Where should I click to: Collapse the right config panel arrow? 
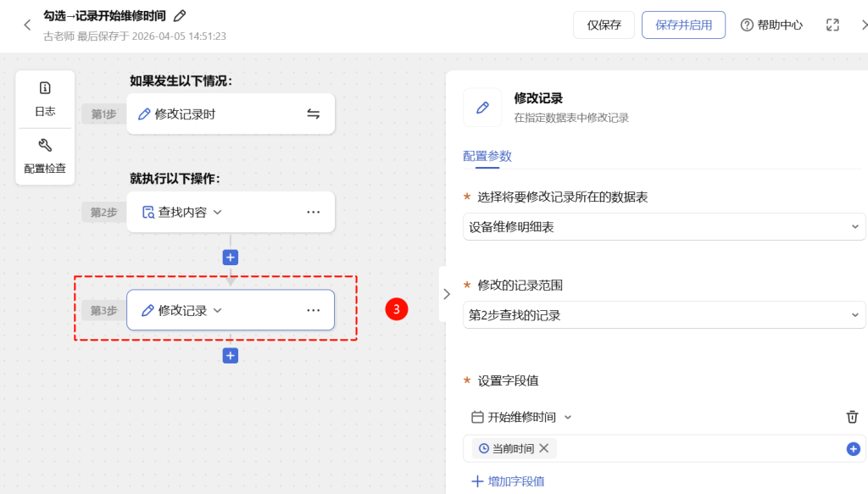click(x=446, y=294)
